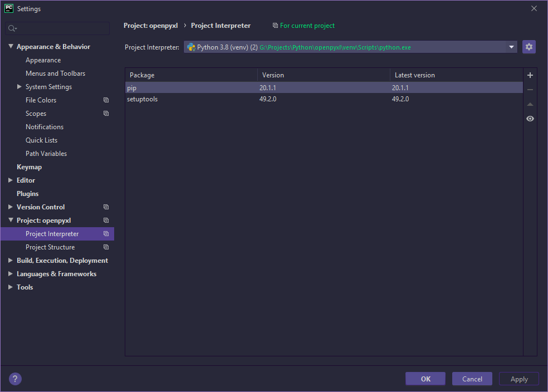
Task: Click the copy icon beside File Colors
Action: [x=106, y=100]
